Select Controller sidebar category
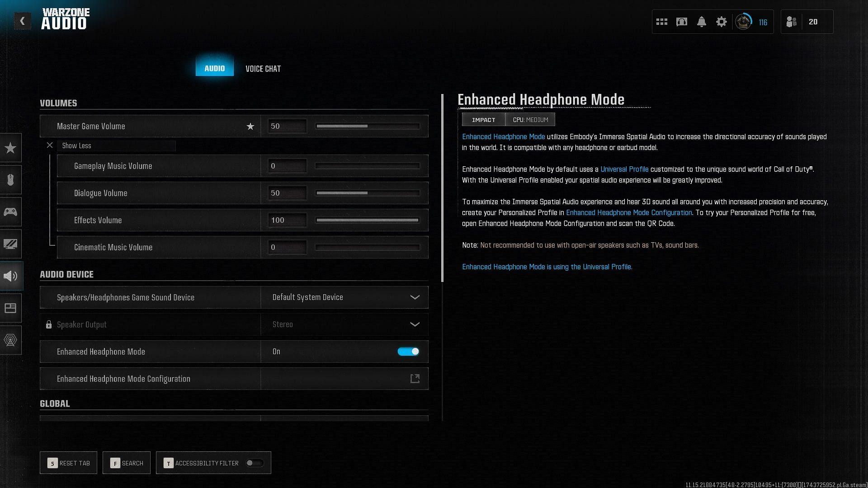868x488 pixels. pos(10,212)
